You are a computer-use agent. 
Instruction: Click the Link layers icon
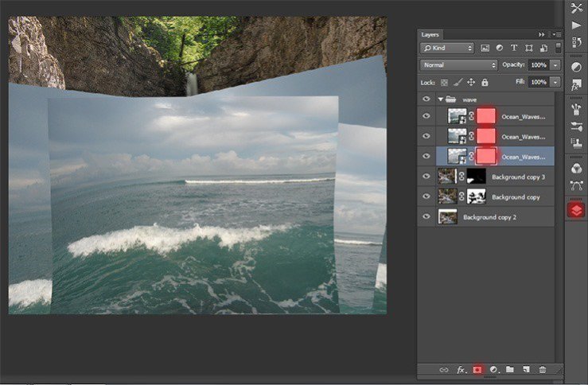(x=444, y=370)
